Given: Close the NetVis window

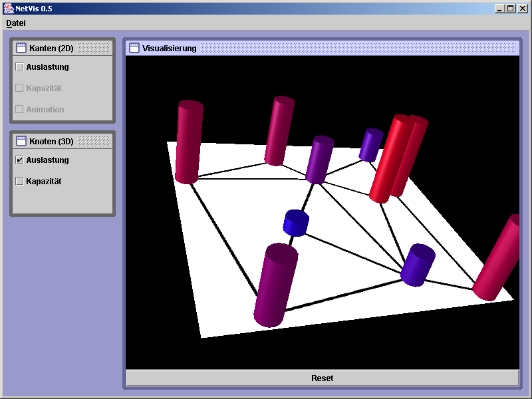Looking at the screenshot, I should 523,9.
